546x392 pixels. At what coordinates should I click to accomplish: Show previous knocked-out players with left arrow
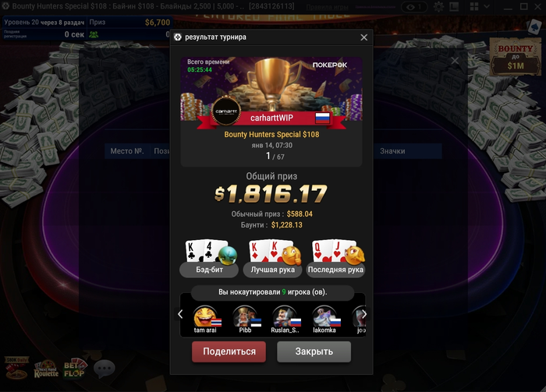(180, 314)
